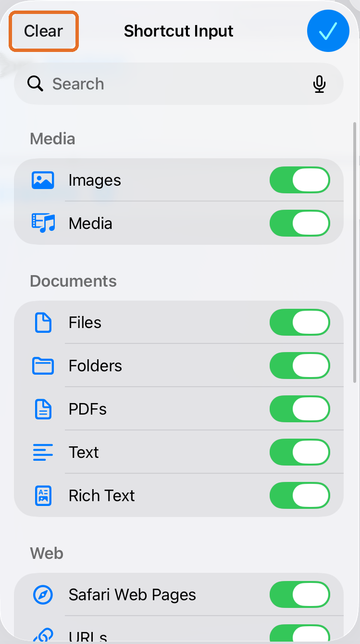Tap the microphone dictation icon
360x644 pixels.
click(x=319, y=84)
